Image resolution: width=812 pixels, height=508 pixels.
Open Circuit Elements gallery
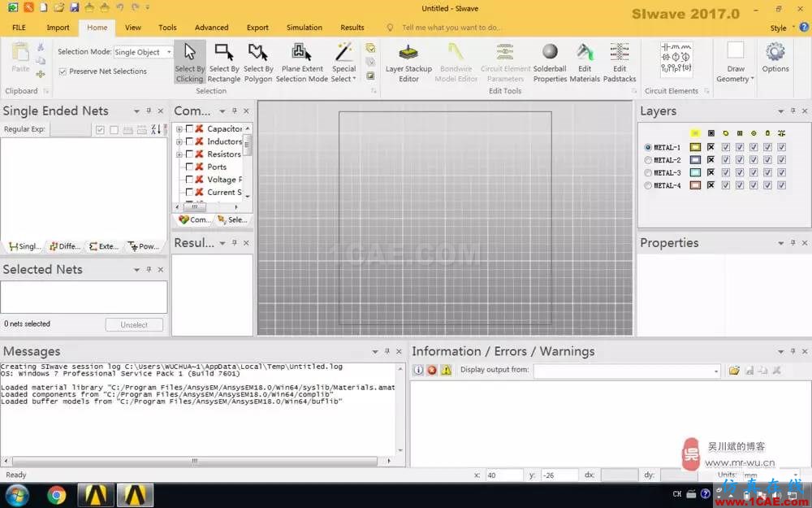(x=676, y=59)
